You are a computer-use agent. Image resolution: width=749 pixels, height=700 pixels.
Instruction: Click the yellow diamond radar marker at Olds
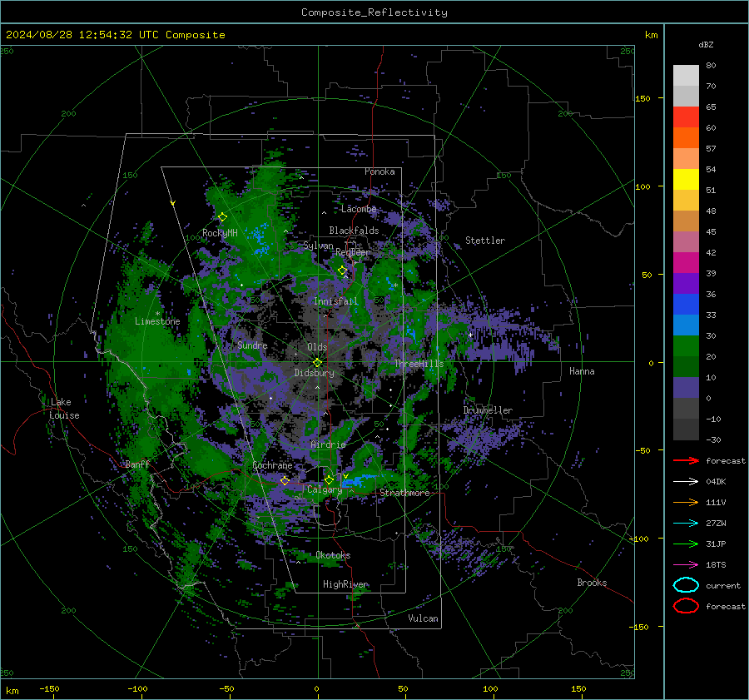point(317,363)
